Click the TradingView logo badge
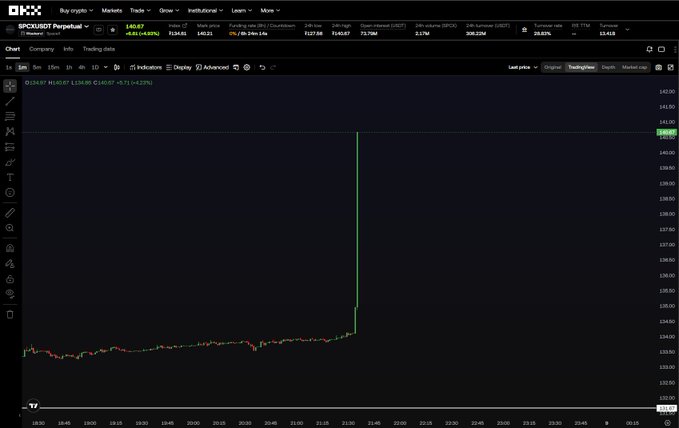679x428 pixels. click(x=33, y=405)
